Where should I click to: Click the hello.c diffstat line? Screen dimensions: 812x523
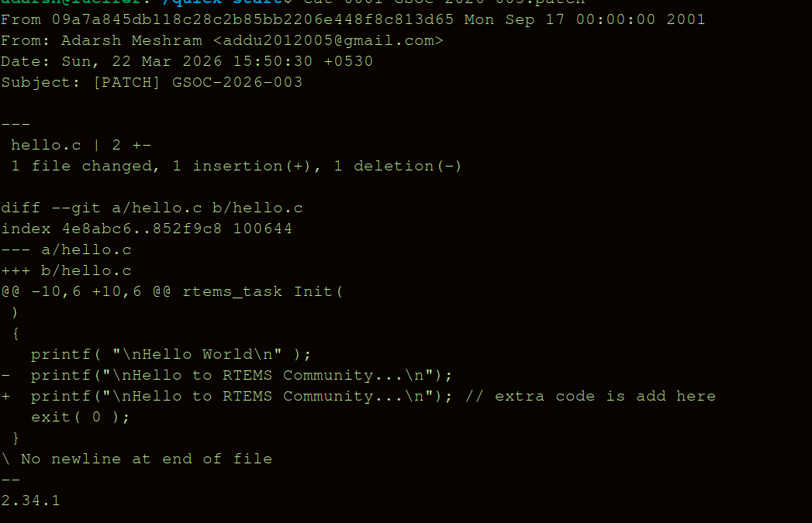tap(81, 145)
